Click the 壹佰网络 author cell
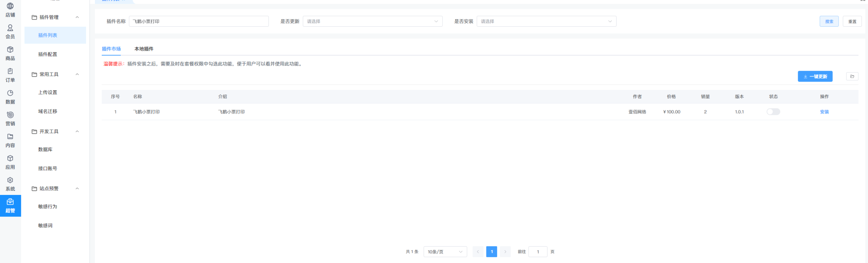This screenshot has width=868, height=263. (637, 112)
